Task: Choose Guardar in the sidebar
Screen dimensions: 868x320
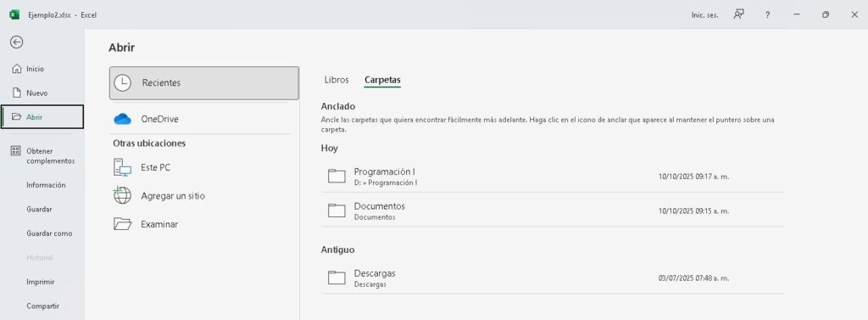Action: click(39, 210)
